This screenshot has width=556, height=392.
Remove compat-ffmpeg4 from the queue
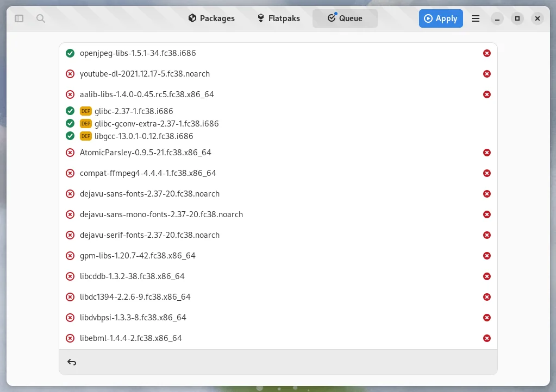(487, 173)
